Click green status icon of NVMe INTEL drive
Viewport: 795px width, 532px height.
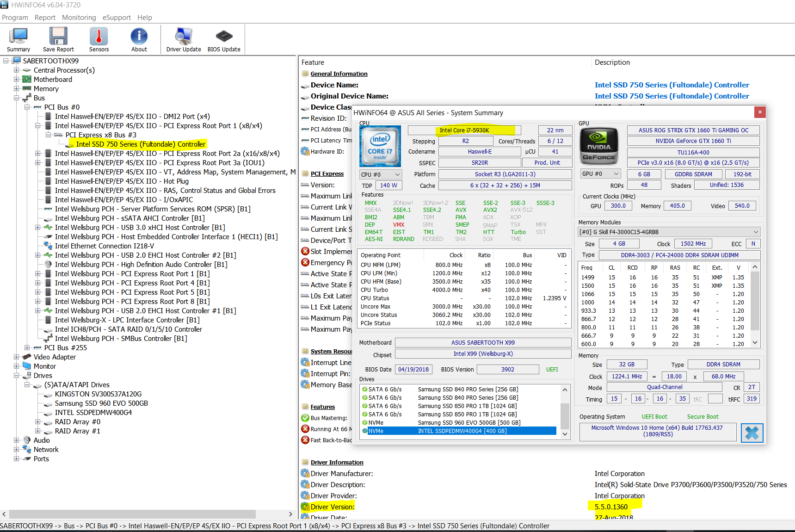click(364, 431)
